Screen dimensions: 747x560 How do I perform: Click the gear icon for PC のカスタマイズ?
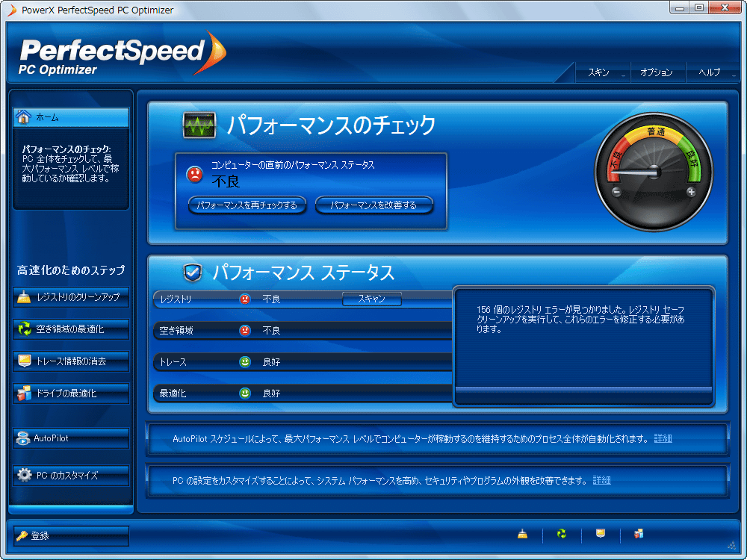24,475
